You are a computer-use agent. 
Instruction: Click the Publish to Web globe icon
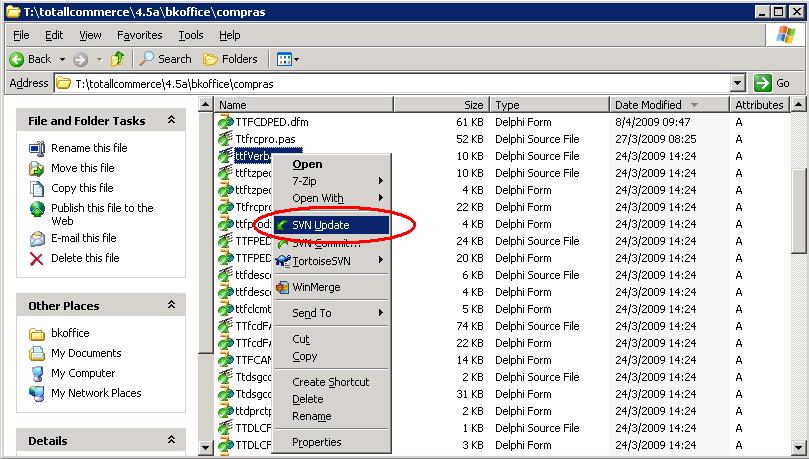click(37, 209)
